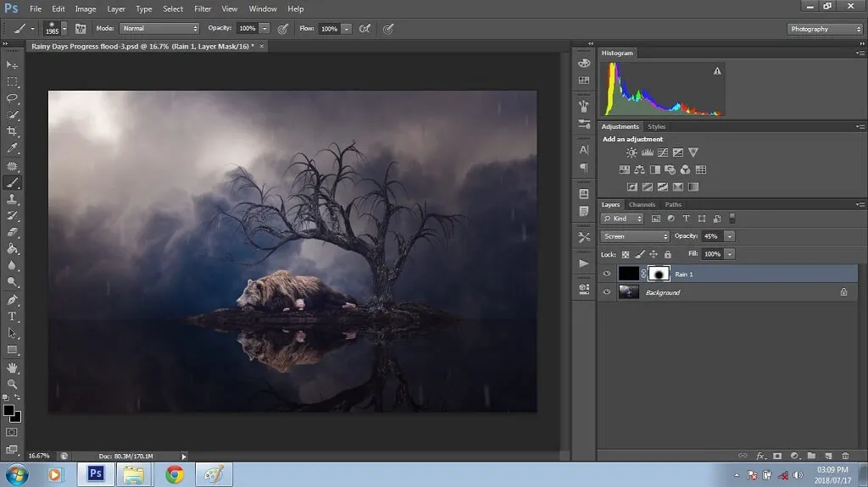Click the zoom percentage field 16.67%
The width and height of the screenshot is (868, 487).
[39, 456]
